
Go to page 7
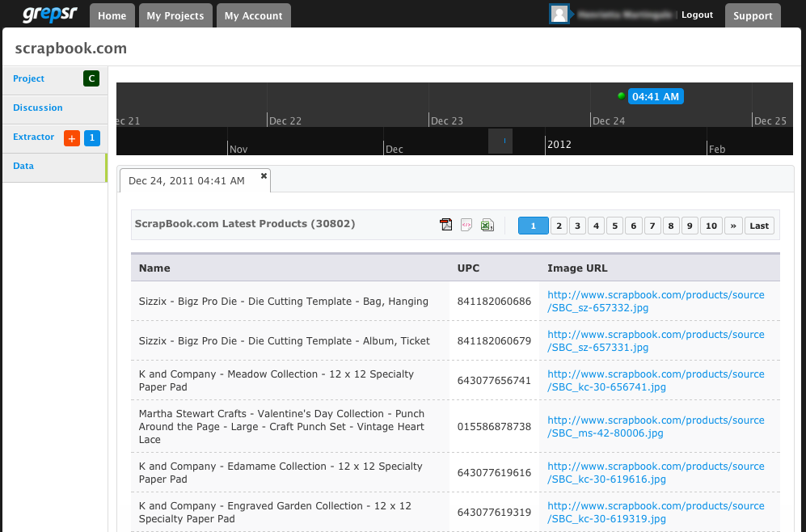click(652, 226)
